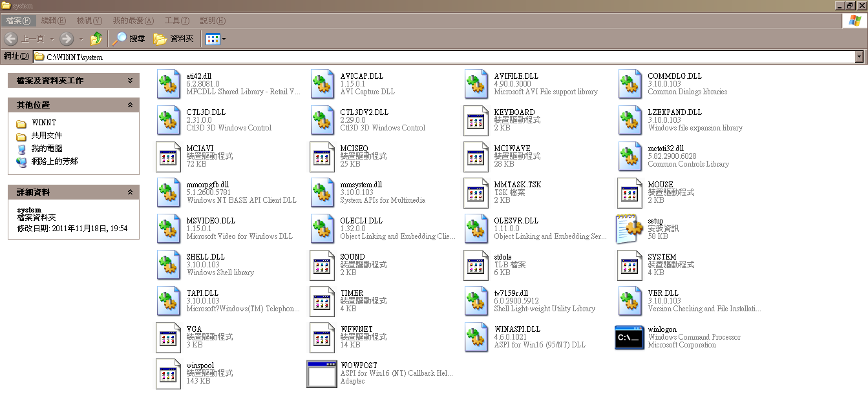868x412 pixels.
Task: Select the MCIAVI driver icon
Action: coord(169,156)
